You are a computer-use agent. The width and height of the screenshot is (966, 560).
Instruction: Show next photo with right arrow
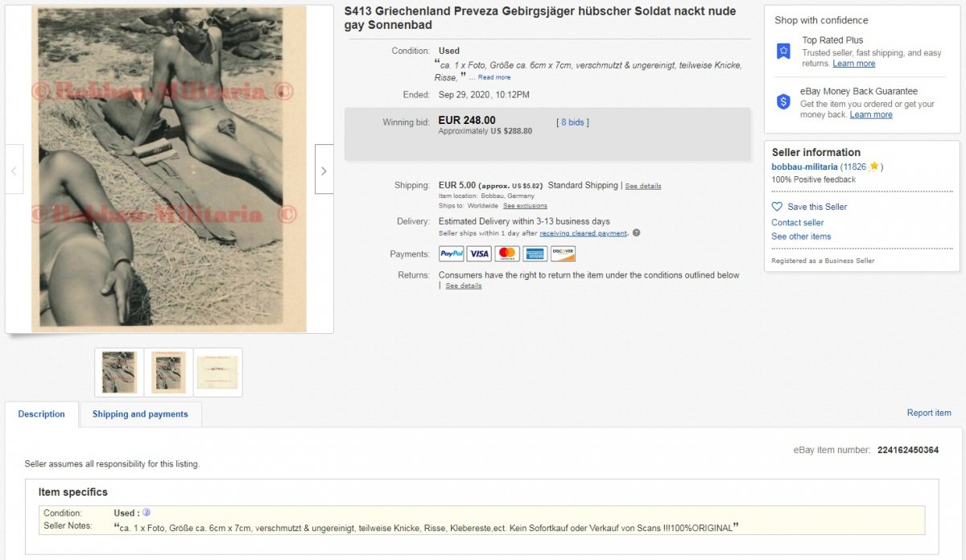click(324, 170)
